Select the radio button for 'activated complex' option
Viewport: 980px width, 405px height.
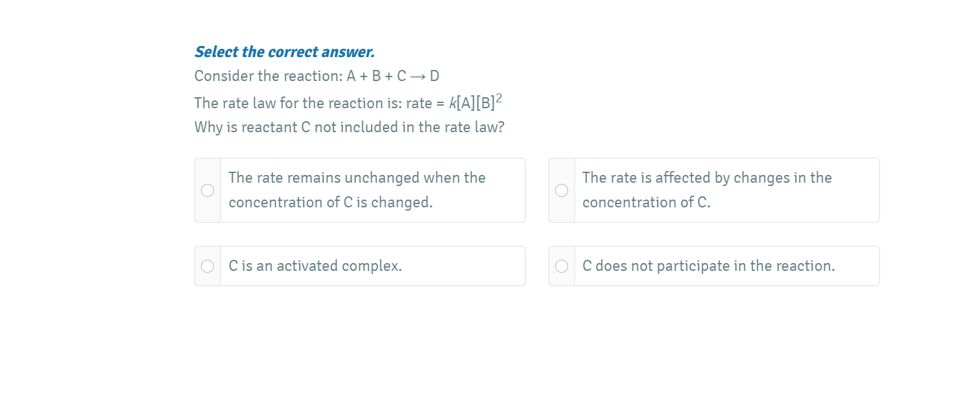207,266
